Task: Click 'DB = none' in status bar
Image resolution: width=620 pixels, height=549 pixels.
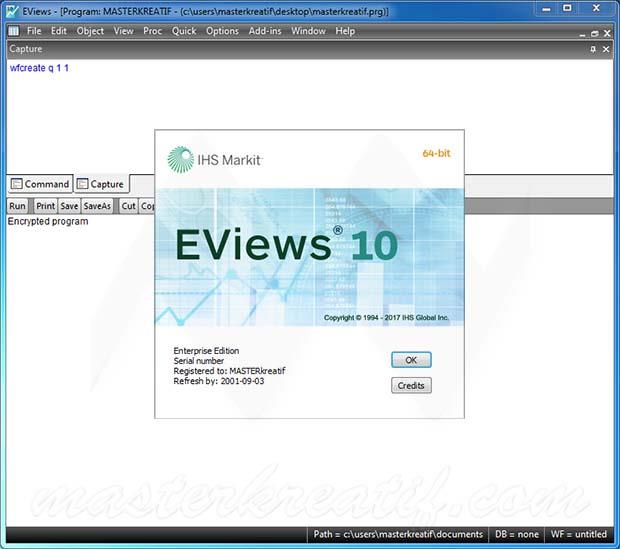Action: tap(516, 534)
